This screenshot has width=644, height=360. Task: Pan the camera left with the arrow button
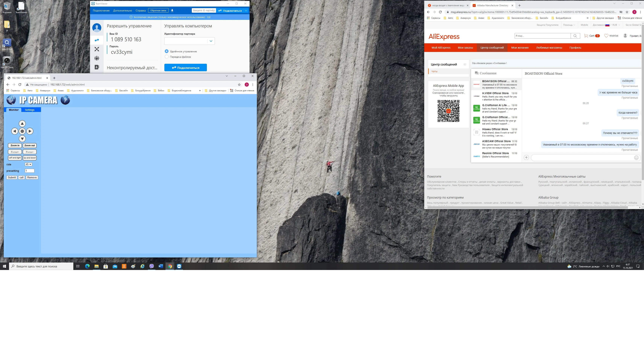[x=15, y=131]
